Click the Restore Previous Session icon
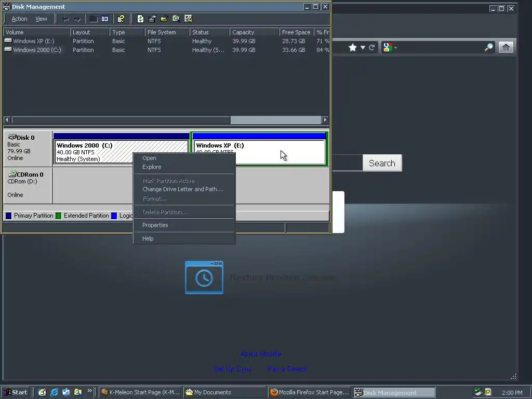Viewport: 532px width, 399px height. click(204, 277)
